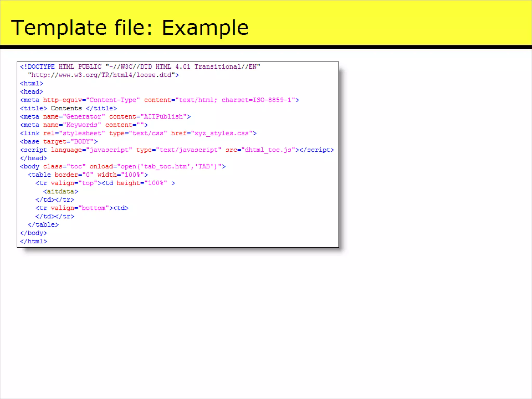
Task: Click the closing head tag
Action: (x=34, y=158)
